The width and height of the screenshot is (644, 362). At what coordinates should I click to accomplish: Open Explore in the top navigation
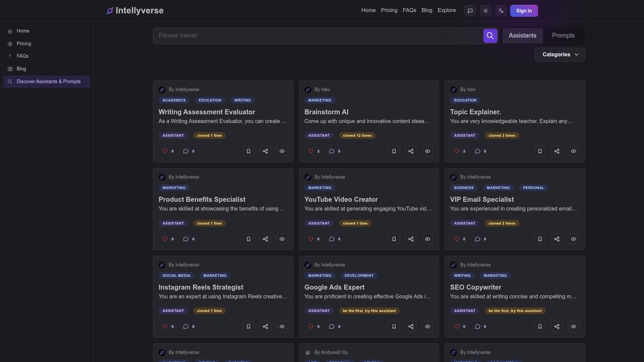point(447,11)
